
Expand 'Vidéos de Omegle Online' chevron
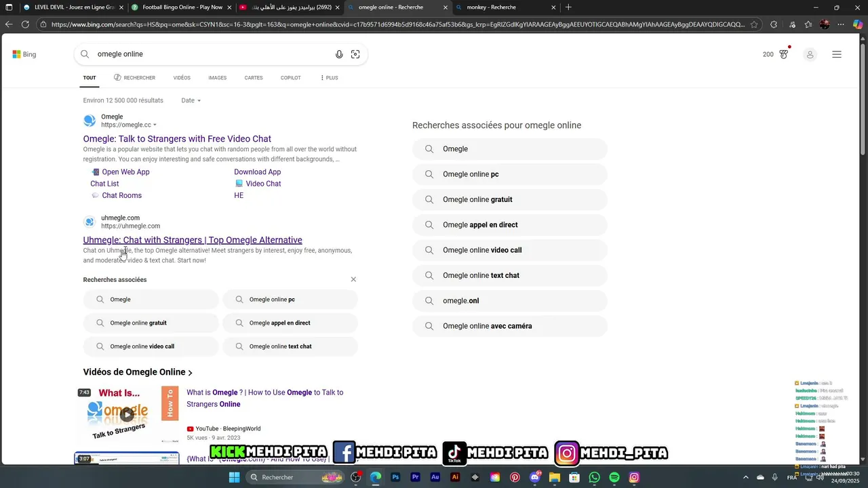click(191, 373)
